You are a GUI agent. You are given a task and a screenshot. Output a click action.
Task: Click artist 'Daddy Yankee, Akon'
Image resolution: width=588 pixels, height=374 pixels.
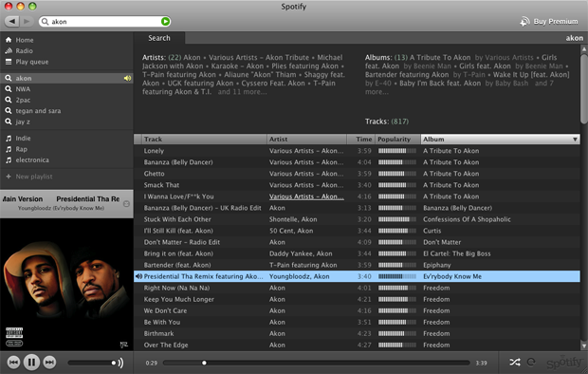300,253
